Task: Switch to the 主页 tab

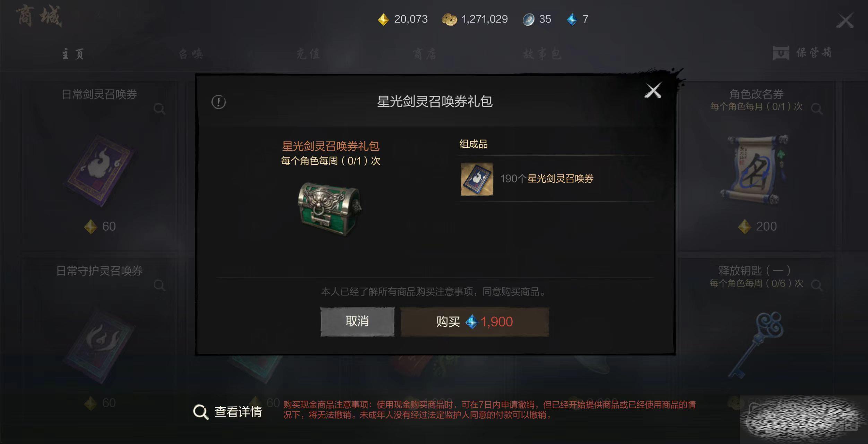Action: tap(73, 54)
